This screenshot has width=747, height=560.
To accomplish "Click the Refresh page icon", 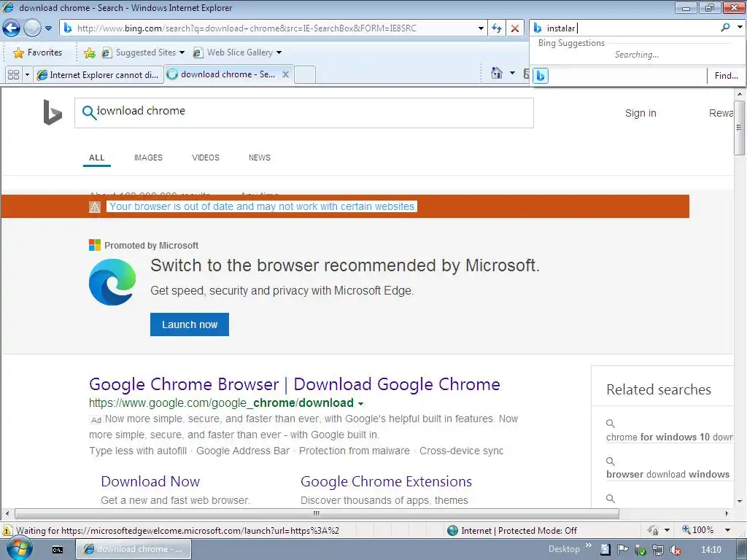I will [x=497, y=28].
